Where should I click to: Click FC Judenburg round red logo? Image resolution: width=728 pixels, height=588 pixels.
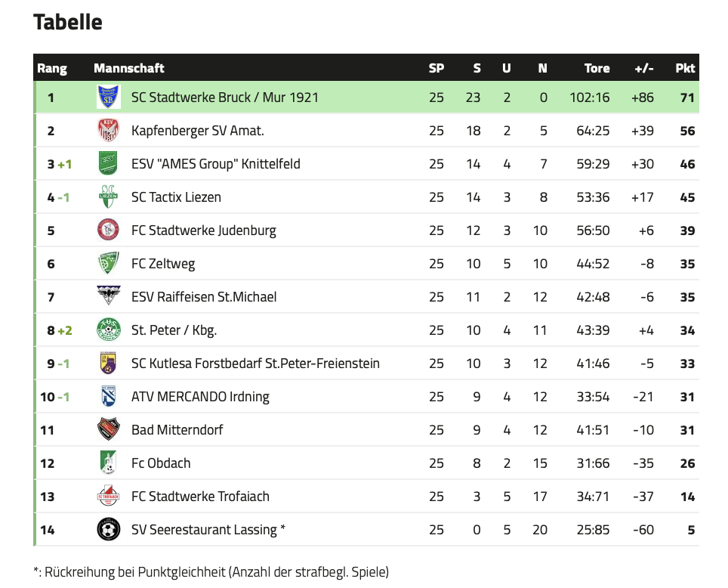coord(109,230)
